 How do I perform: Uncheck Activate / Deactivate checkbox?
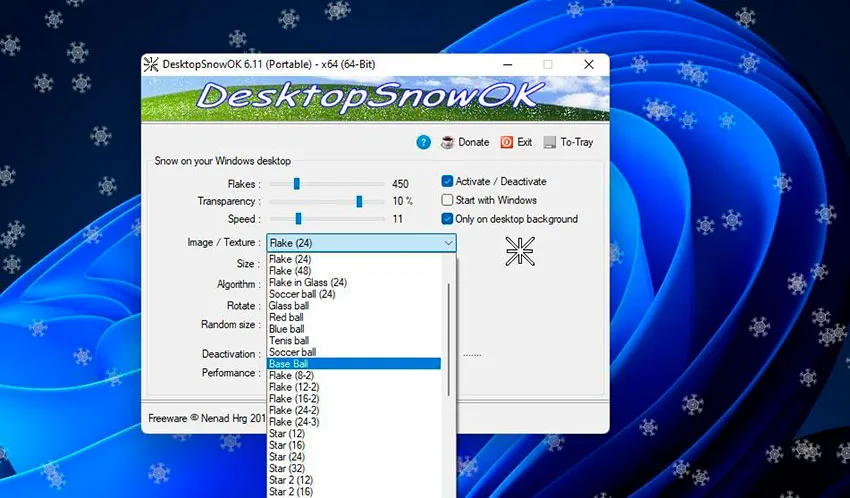[447, 182]
